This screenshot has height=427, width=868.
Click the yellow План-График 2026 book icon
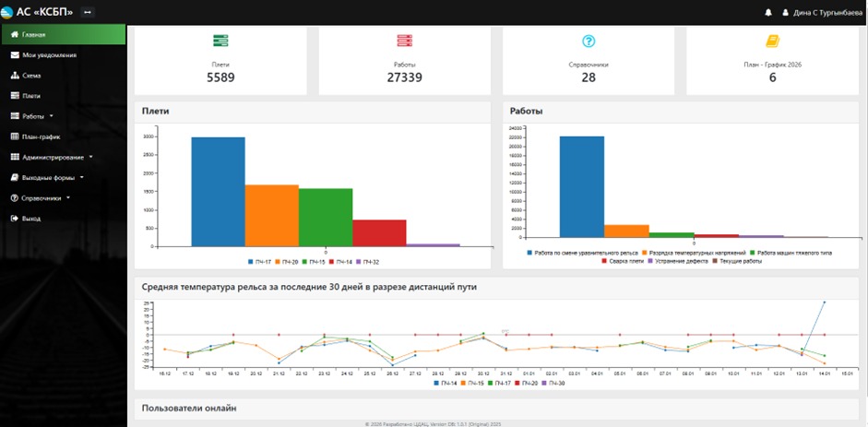(772, 42)
